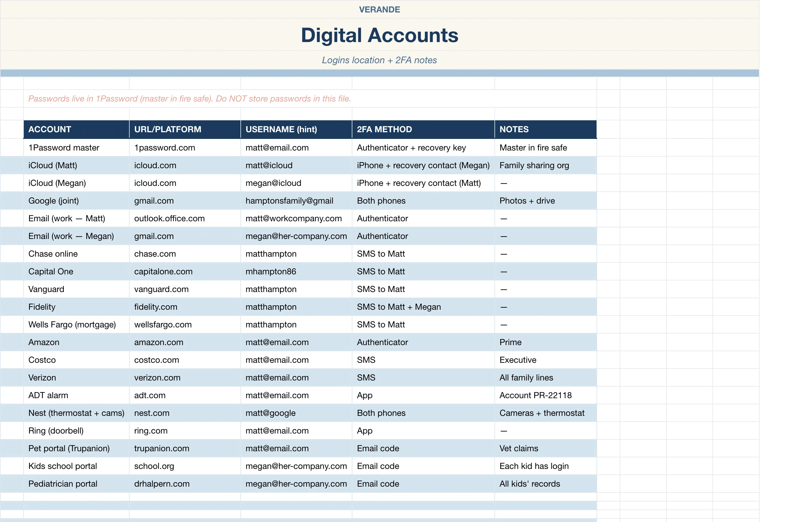This screenshot has width=812, height=522.
Task: Select the Wells Fargo (mortgage) account cell
Action: 76,325
